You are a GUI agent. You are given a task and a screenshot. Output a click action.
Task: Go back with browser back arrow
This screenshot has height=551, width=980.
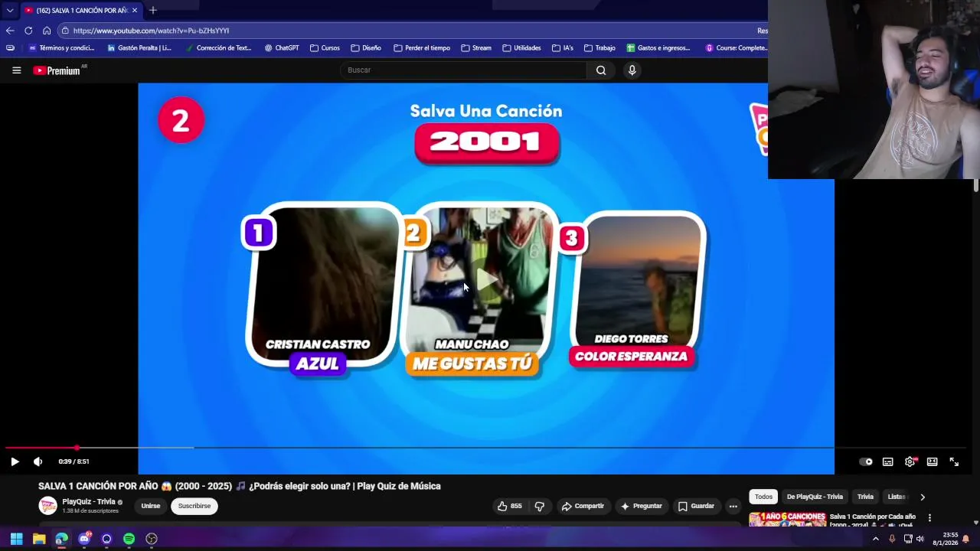click(x=10, y=31)
